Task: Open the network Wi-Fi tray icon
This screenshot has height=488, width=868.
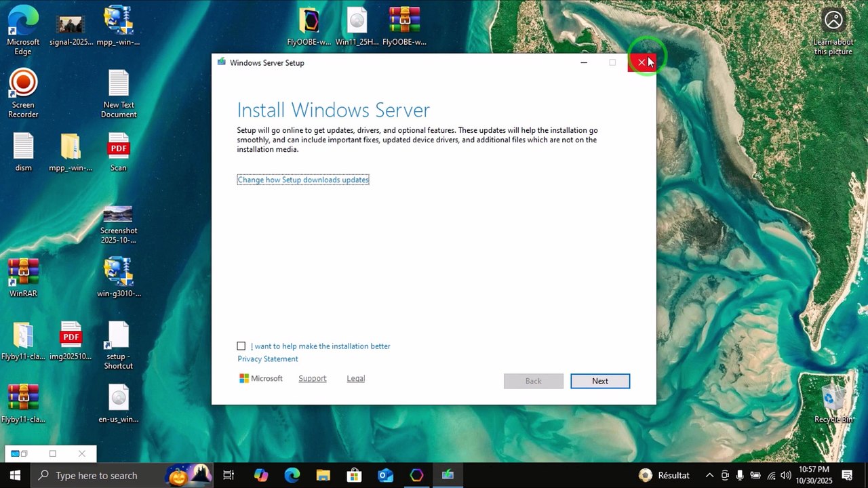Action: tap(771, 475)
